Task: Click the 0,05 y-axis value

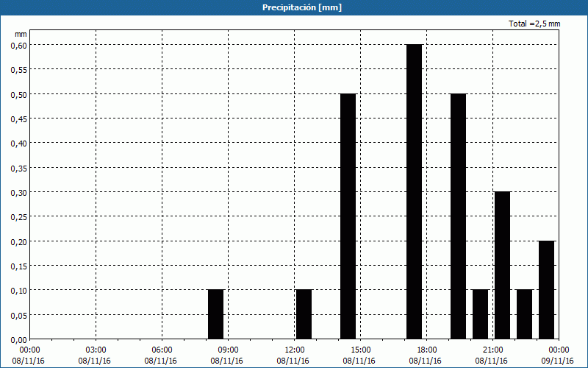Action: click(19, 315)
